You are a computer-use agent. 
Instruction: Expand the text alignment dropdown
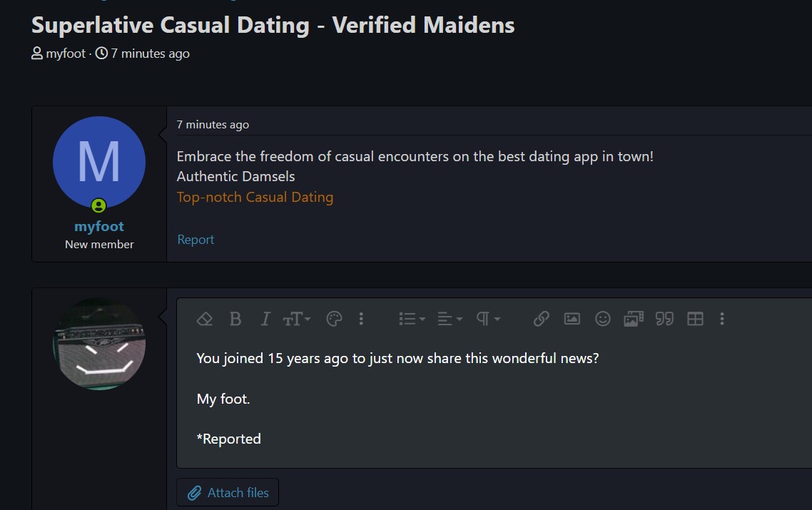[450, 319]
